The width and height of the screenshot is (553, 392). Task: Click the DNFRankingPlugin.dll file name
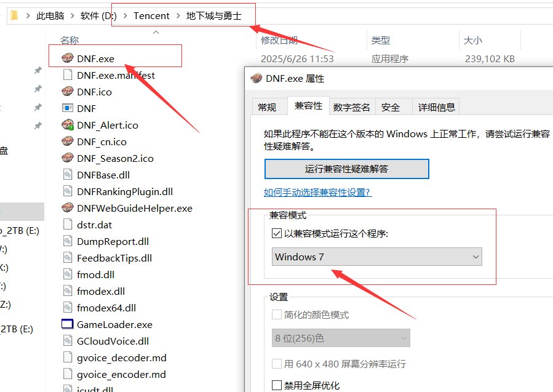pos(125,191)
